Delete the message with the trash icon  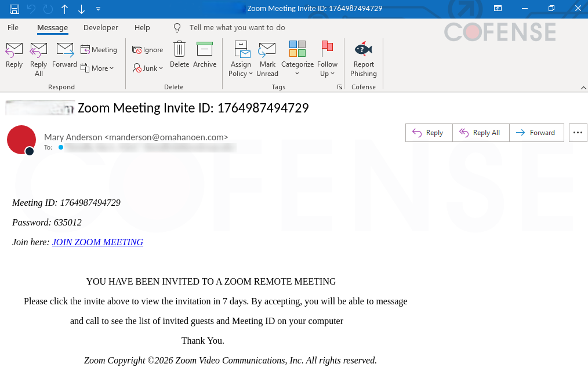click(x=179, y=55)
